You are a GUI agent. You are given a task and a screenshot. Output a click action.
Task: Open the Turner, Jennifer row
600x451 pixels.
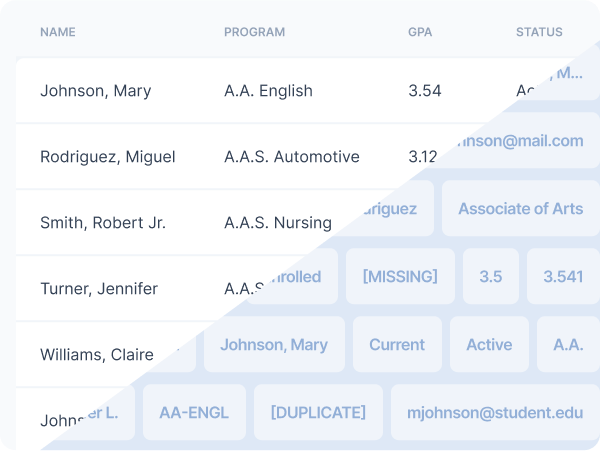pos(99,289)
